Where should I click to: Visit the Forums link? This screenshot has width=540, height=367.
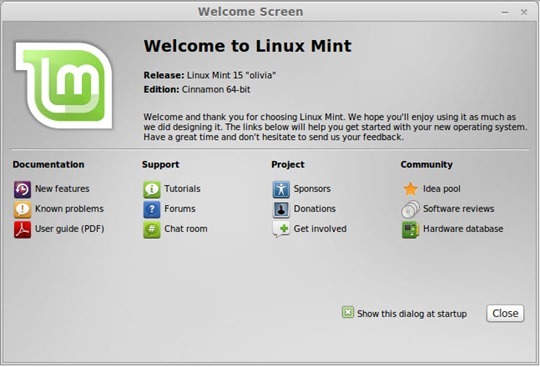[x=180, y=209]
